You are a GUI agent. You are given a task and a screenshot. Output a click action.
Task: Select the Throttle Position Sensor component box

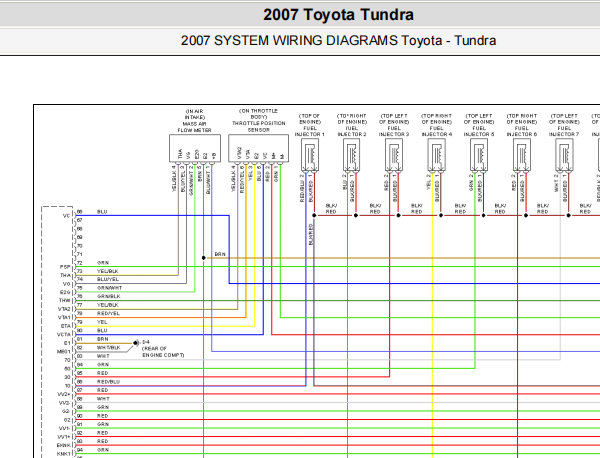click(258, 148)
